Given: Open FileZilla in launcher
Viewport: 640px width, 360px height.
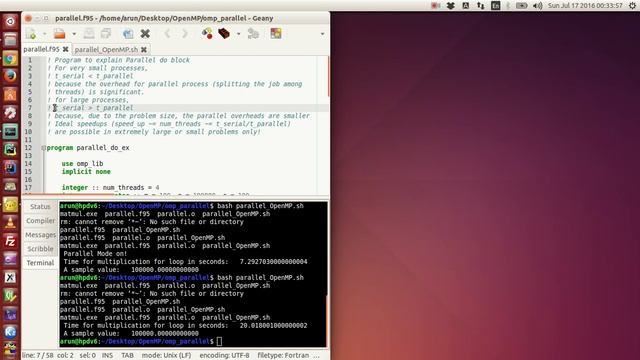Looking at the screenshot, I should [x=10, y=241].
